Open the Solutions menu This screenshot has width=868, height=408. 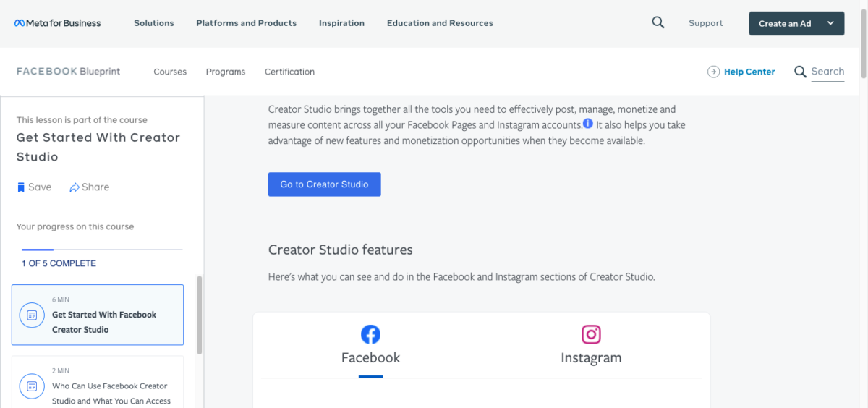click(x=154, y=23)
